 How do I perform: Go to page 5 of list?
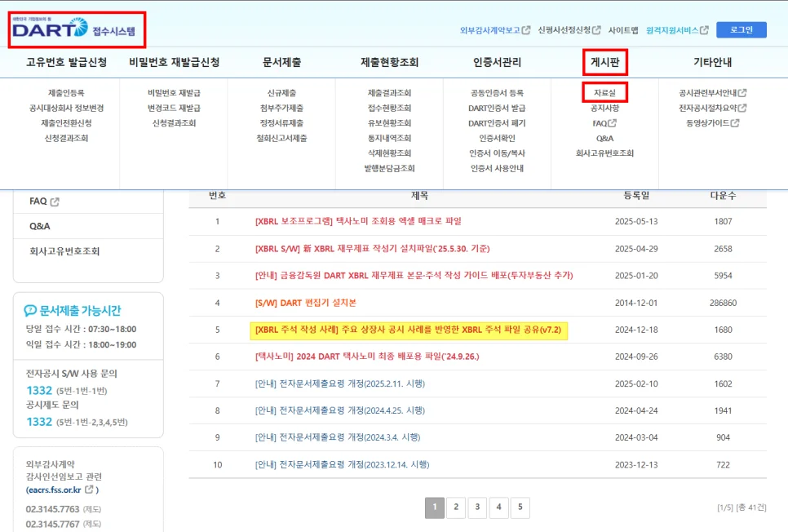520,508
